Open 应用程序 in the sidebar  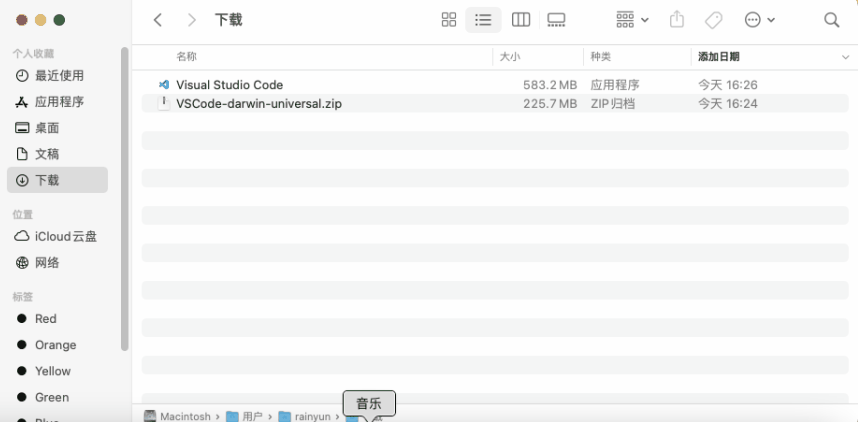59,102
